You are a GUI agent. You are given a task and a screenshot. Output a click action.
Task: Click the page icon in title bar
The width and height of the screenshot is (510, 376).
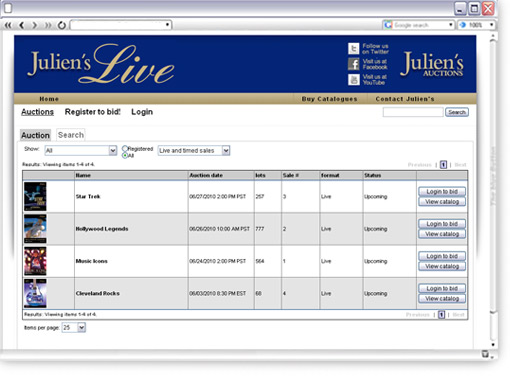[8, 8]
